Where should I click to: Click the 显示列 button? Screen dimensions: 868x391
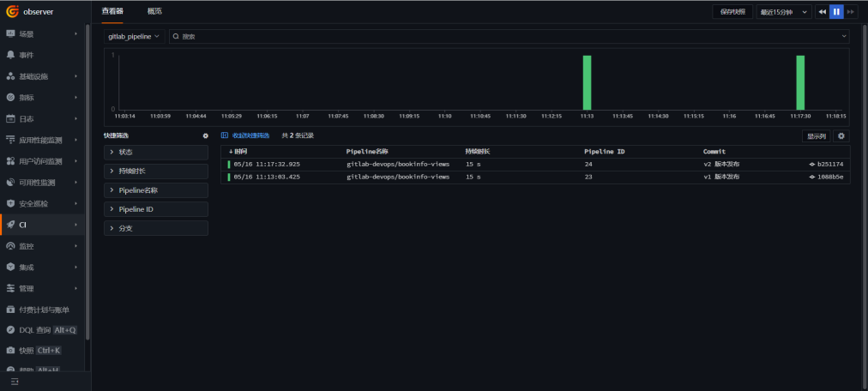(x=816, y=135)
